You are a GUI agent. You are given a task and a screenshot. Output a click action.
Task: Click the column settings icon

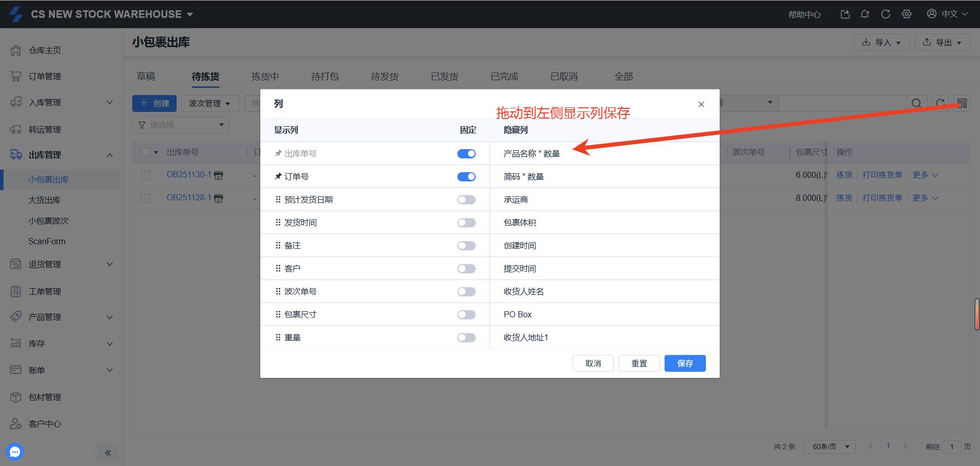(x=962, y=103)
